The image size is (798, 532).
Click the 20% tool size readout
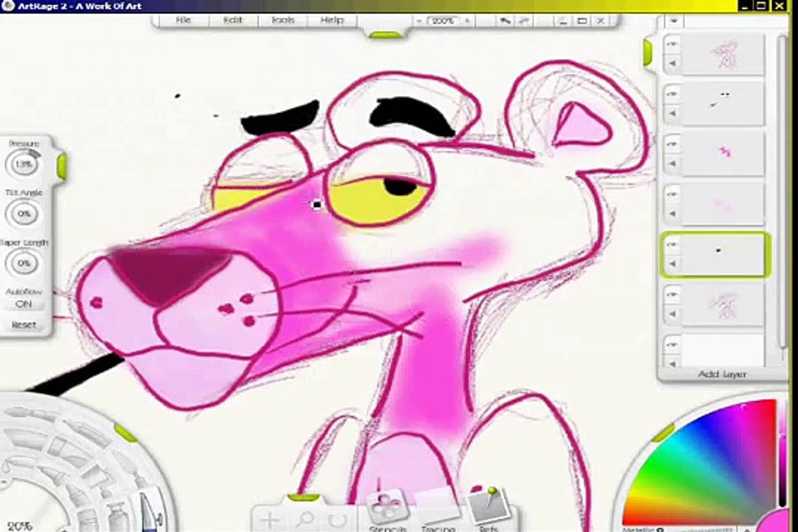point(20,526)
